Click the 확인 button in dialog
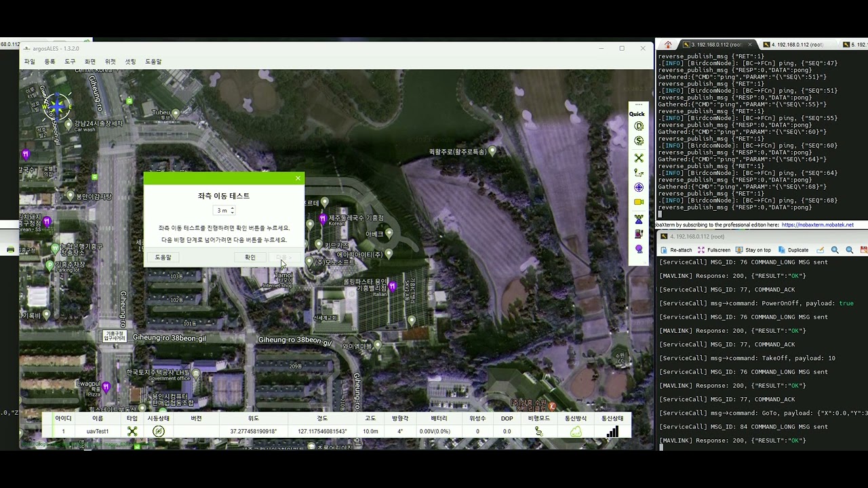The height and width of the screenshot is (488, 868). 250,258
